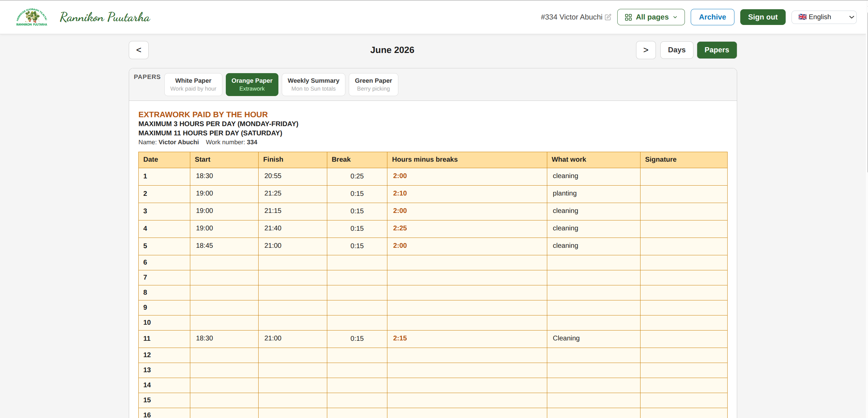Open the White Paper tab
The image size is (868, 418).
click(193, 84)
